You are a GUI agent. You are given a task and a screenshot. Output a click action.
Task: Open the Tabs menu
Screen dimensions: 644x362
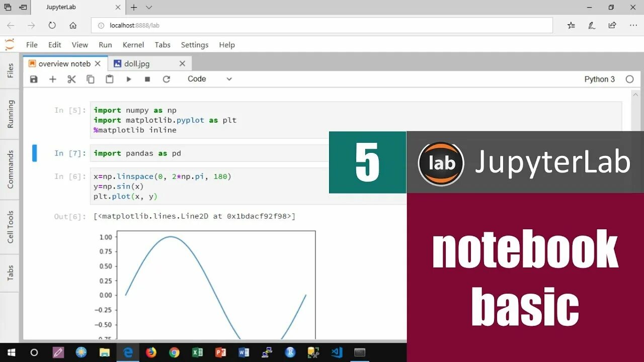pos(163,45)
